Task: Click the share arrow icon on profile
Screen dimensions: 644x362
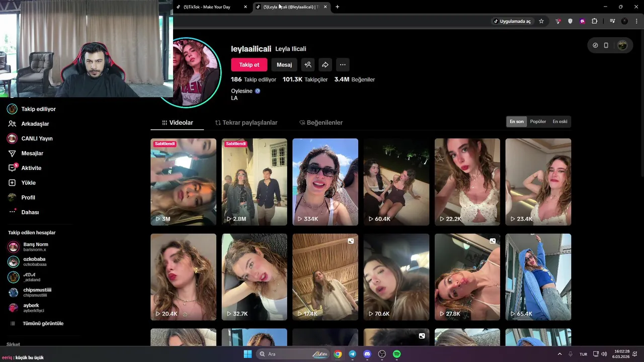Action: point(325,65)
